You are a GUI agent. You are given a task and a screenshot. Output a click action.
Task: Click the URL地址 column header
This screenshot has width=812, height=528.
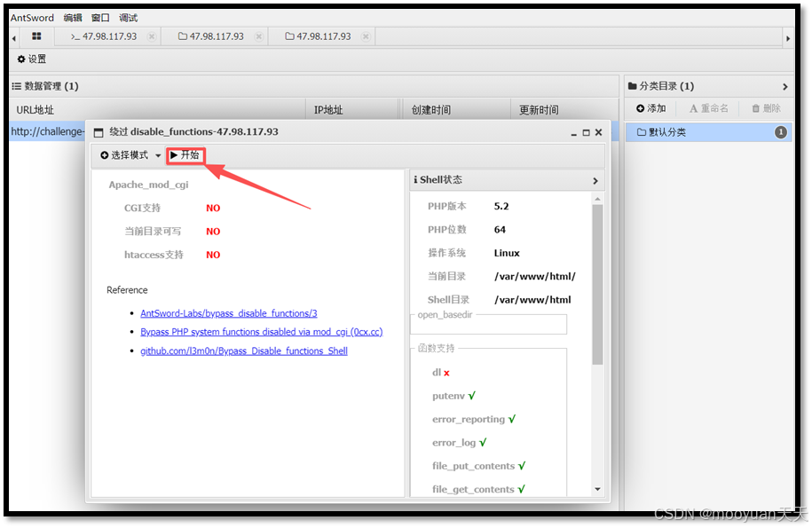(x=35, y=110)
